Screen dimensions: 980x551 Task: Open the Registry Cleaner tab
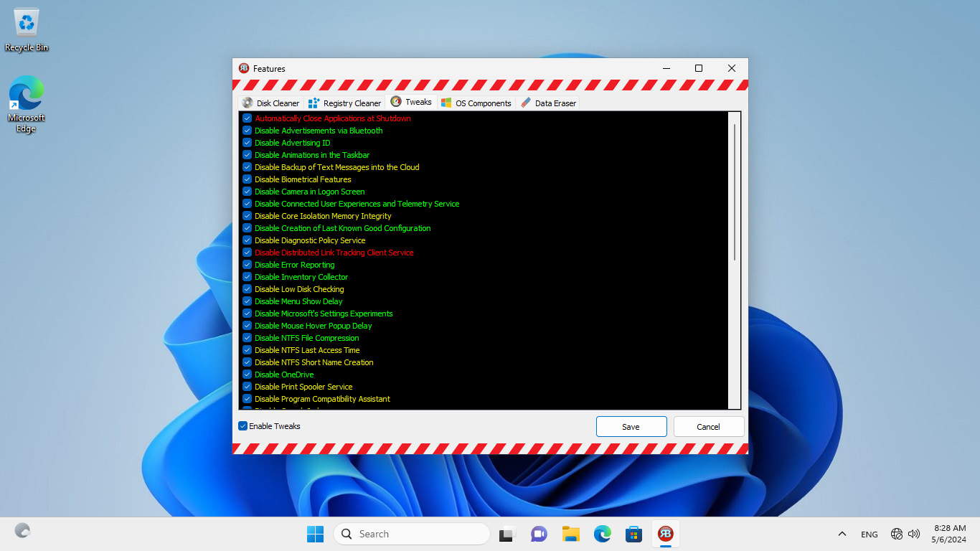[345, 103]
